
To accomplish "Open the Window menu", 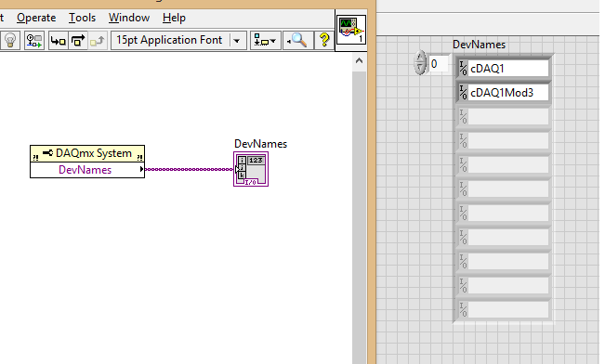I will [129, 18].
